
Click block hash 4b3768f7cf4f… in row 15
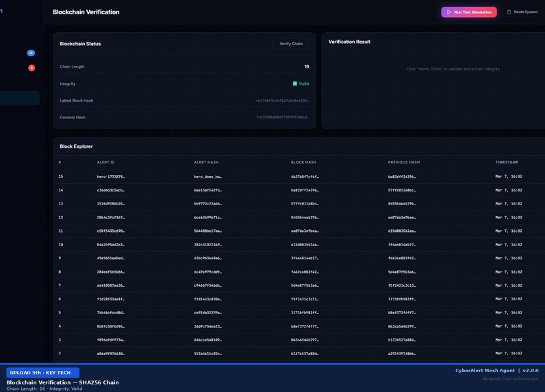coord(305,177)
